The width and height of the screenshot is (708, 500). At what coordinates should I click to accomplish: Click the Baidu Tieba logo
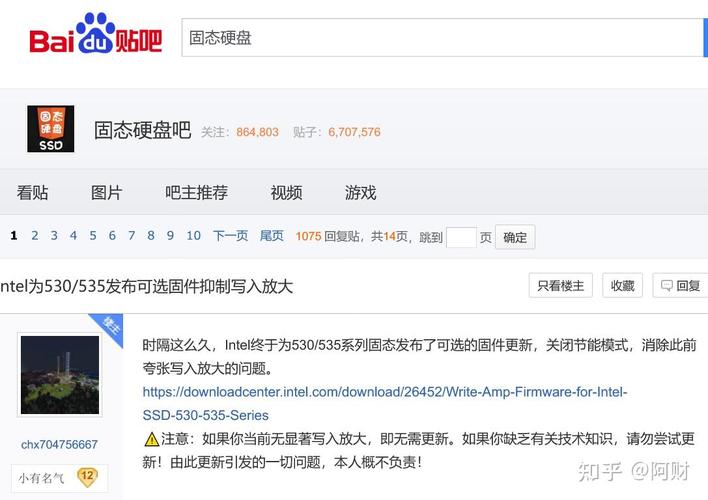click(96, 33)
